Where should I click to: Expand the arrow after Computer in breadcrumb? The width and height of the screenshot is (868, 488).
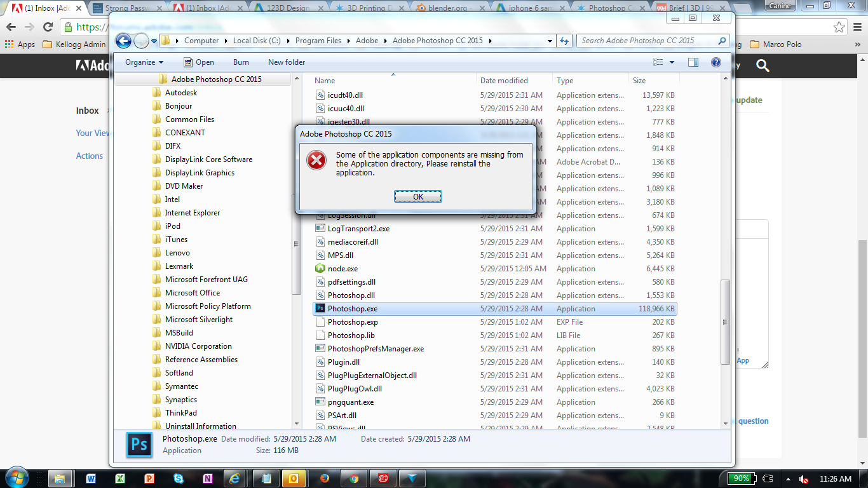tap(225, 41)
